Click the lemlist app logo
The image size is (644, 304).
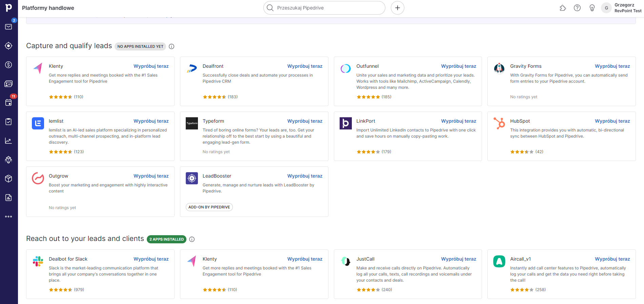[x=38, y=123]
